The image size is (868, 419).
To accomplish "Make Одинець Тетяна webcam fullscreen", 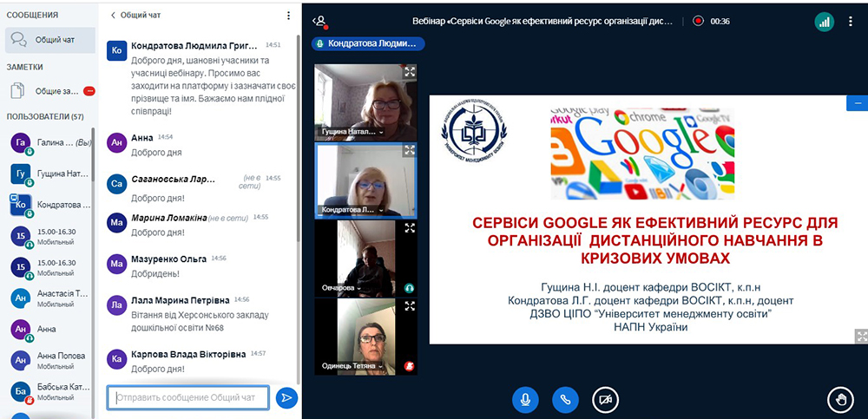I will coord(409,306).
